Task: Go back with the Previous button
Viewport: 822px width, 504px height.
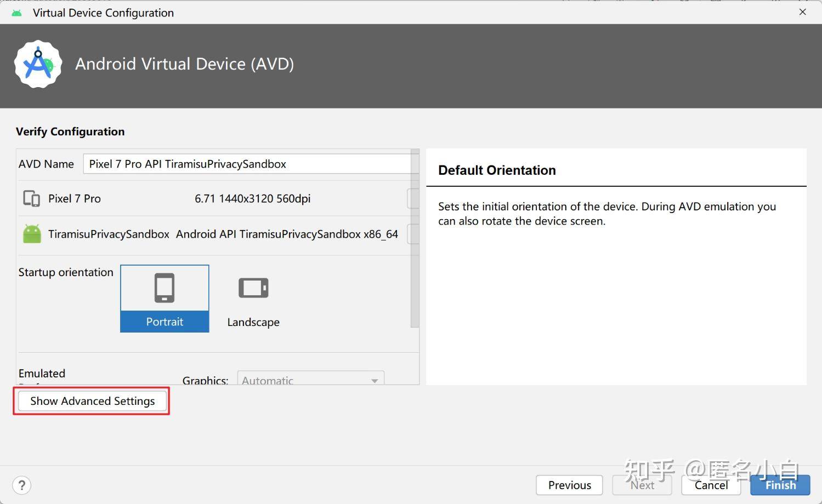Action: tap(569, 485)
